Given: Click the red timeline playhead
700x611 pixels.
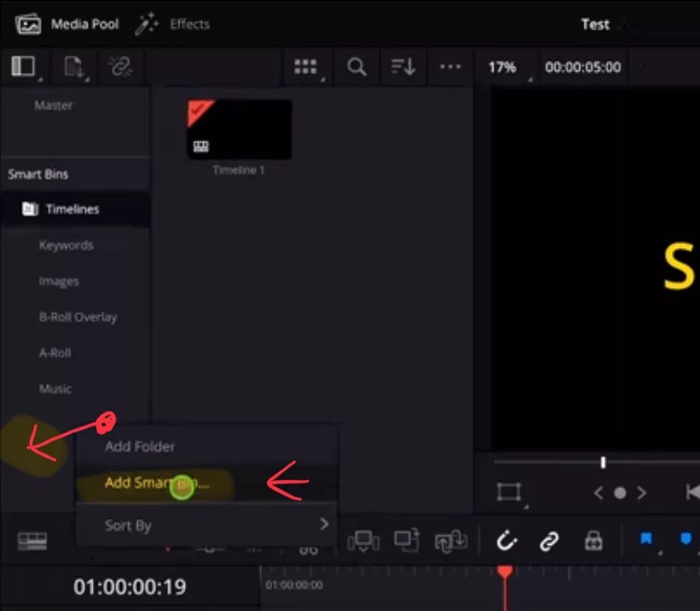Looking at the screenshot, I should [505, 572].
